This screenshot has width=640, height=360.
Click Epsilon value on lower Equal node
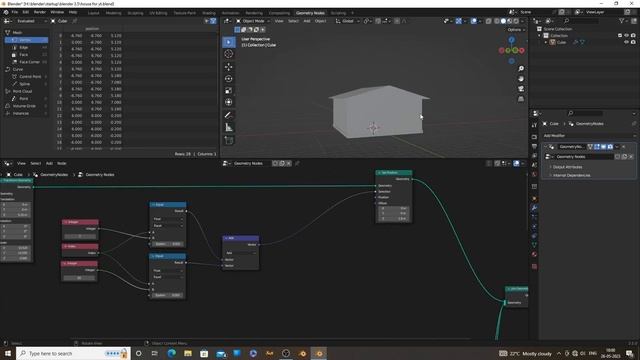[168, 295]
